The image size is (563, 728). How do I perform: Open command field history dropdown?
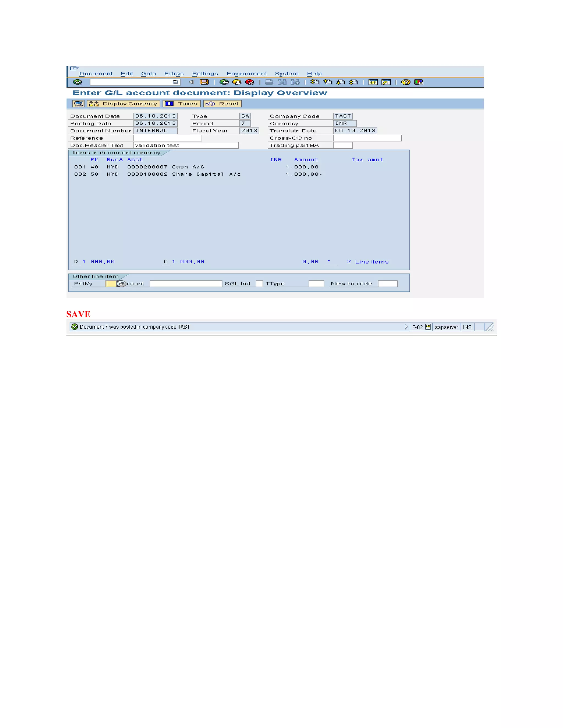175,82
